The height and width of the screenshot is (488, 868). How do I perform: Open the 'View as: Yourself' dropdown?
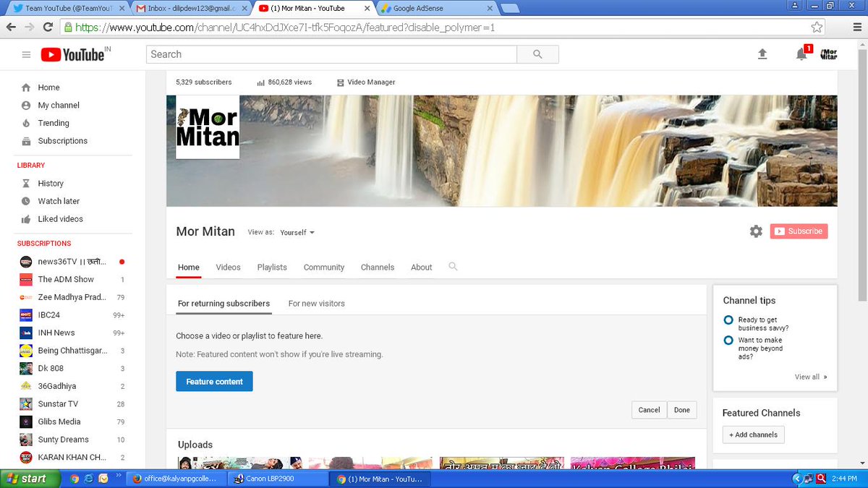click(297, 233)
